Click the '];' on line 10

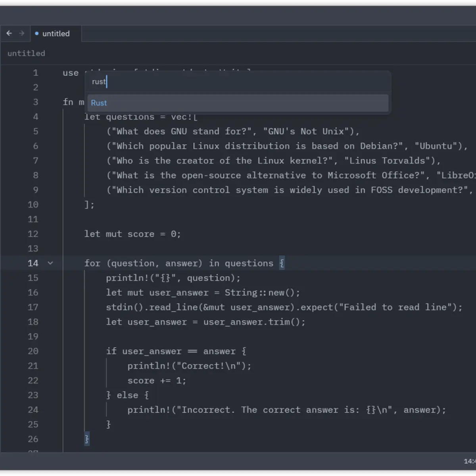point(89,205)
